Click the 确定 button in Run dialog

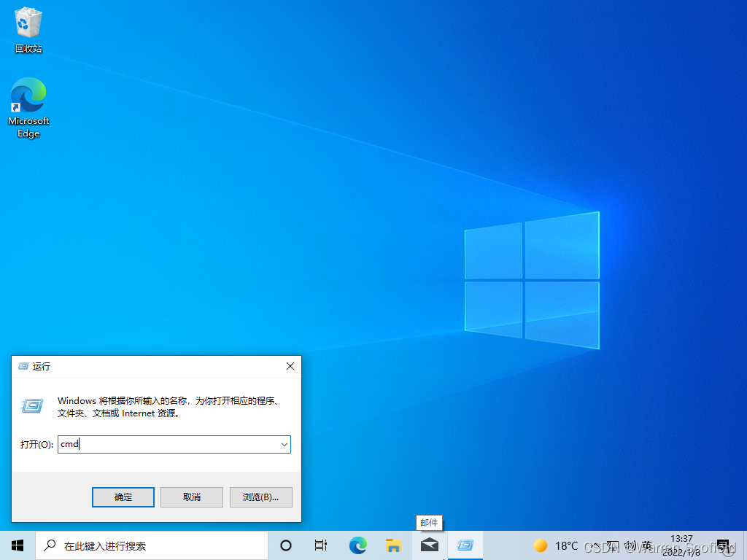point(123,497)
